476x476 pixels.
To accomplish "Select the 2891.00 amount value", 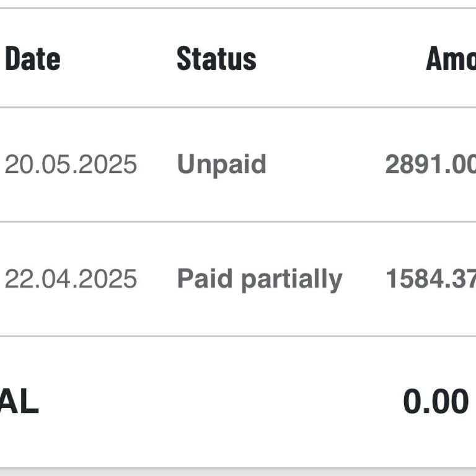I will click(430, 165).
